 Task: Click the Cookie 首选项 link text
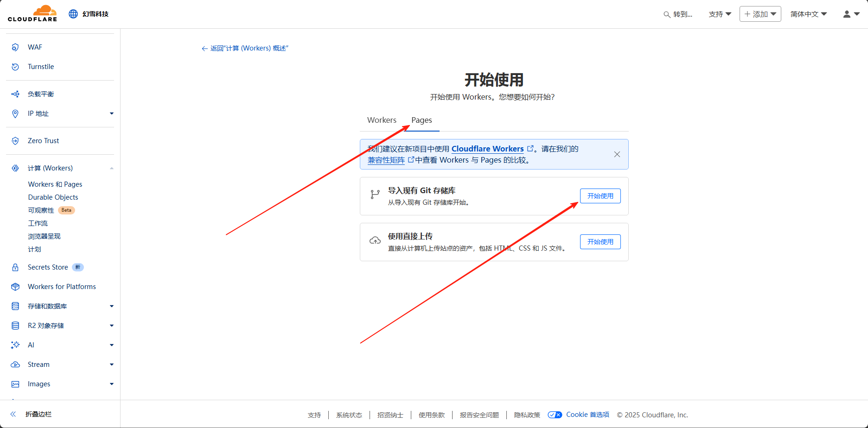587,415
